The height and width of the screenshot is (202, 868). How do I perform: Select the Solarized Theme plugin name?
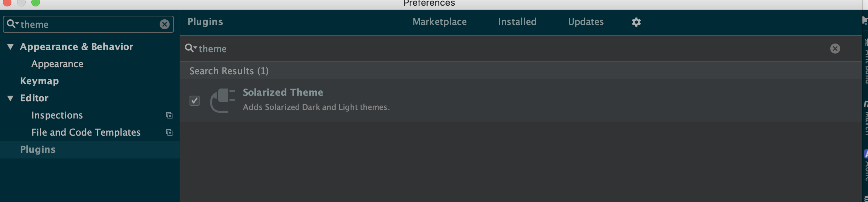pyautogui.click(x=283, y=92)
